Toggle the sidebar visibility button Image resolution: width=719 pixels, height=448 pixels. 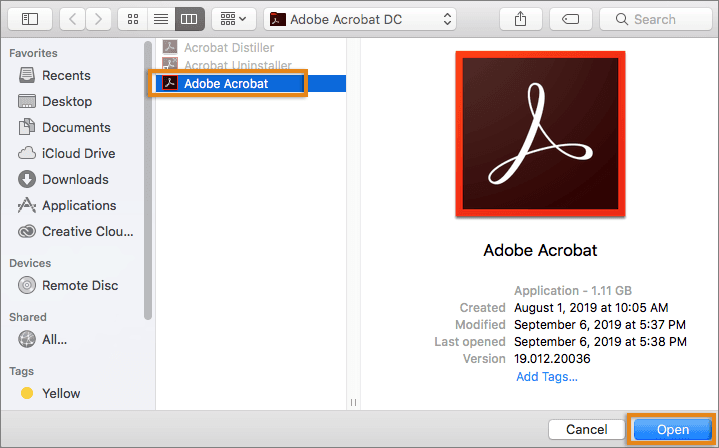30,19
